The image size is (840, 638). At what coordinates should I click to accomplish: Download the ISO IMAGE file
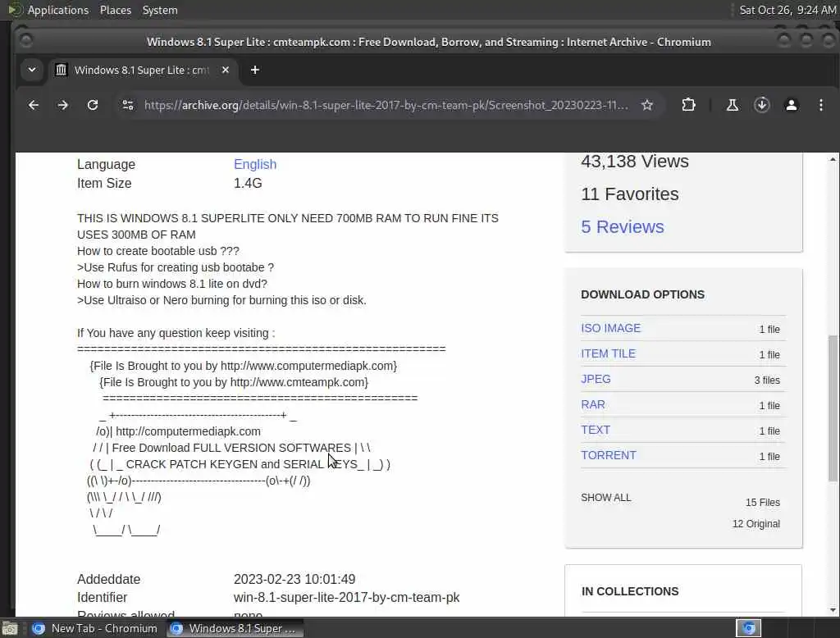610,328
